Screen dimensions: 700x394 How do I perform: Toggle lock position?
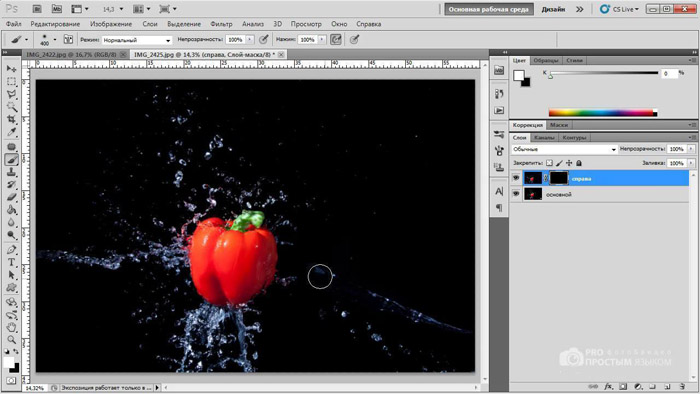[569, 163]
